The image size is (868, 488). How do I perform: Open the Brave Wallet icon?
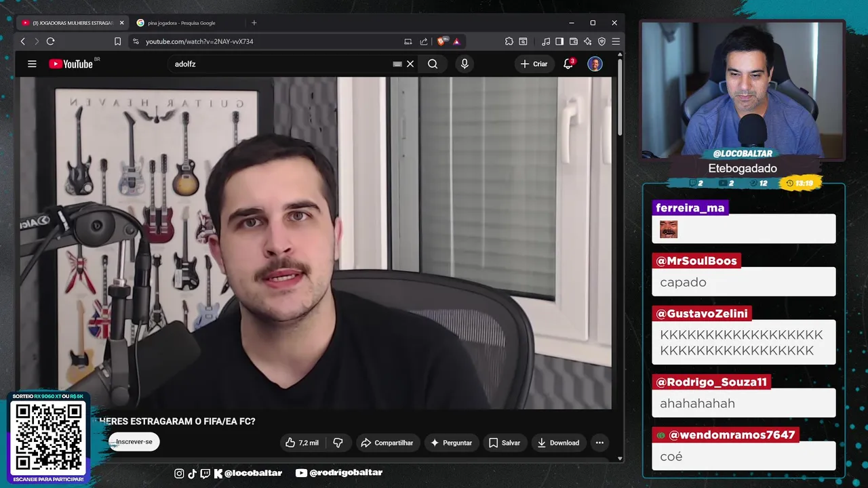[x=574, y=41]
